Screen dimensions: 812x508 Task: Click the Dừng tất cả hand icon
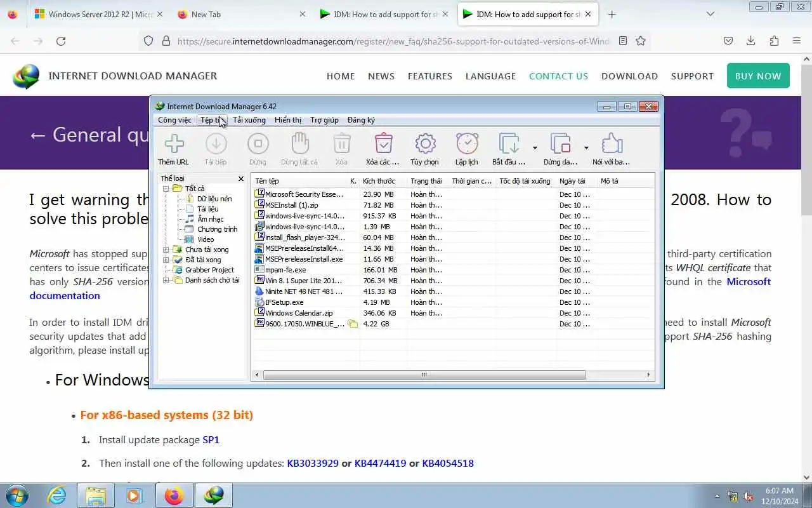tap(299, 144)
